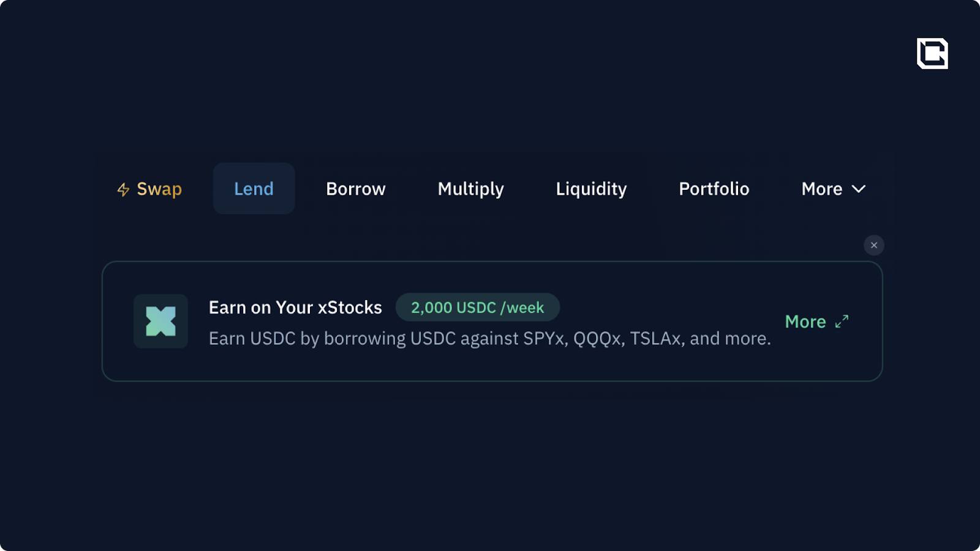Navigate to the Liquidity tab
Viewport: 980px width, 551px height.
pyautogui.click(x=591, y=189)
